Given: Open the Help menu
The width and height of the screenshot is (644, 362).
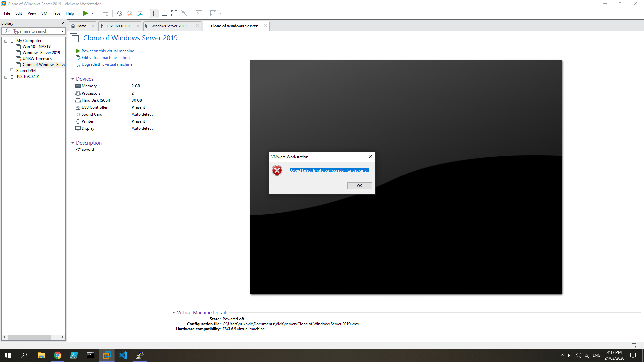Looking at the screenshot, I should pyautogui.click(x=70, y=13).
